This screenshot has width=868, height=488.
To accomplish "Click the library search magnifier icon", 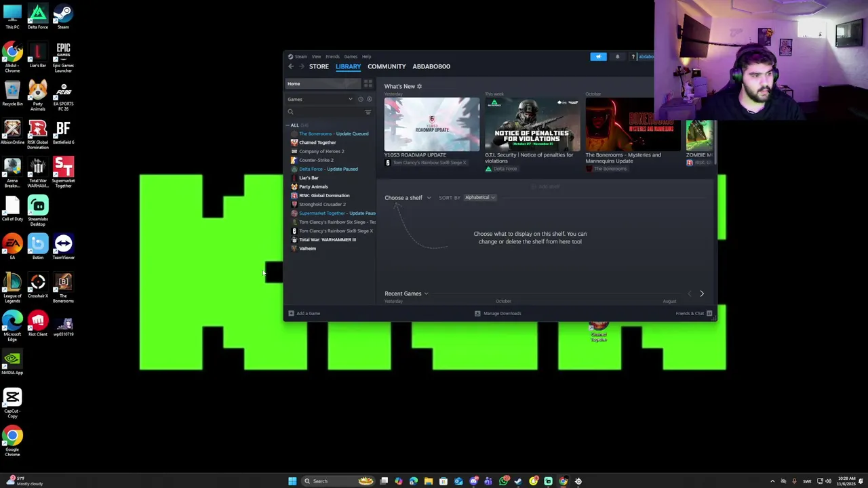I will (x=290, y=112).
